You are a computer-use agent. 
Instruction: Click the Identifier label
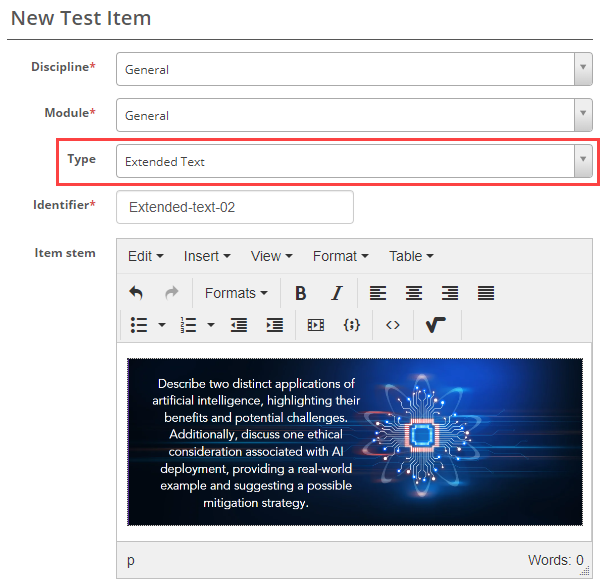tap(64, 205)
